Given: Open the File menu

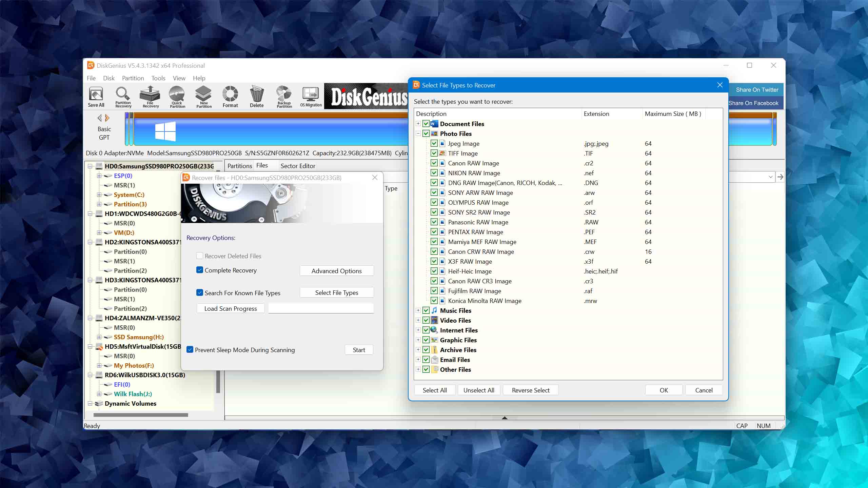Looking at the screenshot, I should click(91, 78).
